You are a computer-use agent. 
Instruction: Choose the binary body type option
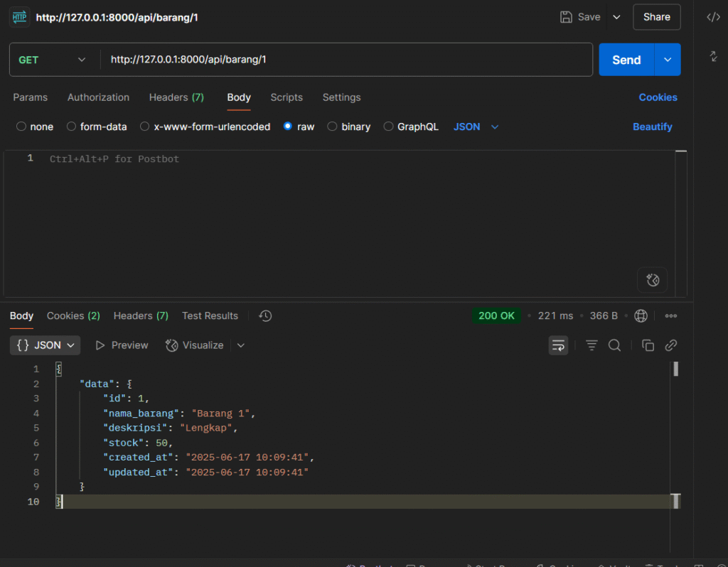point(332,126)
